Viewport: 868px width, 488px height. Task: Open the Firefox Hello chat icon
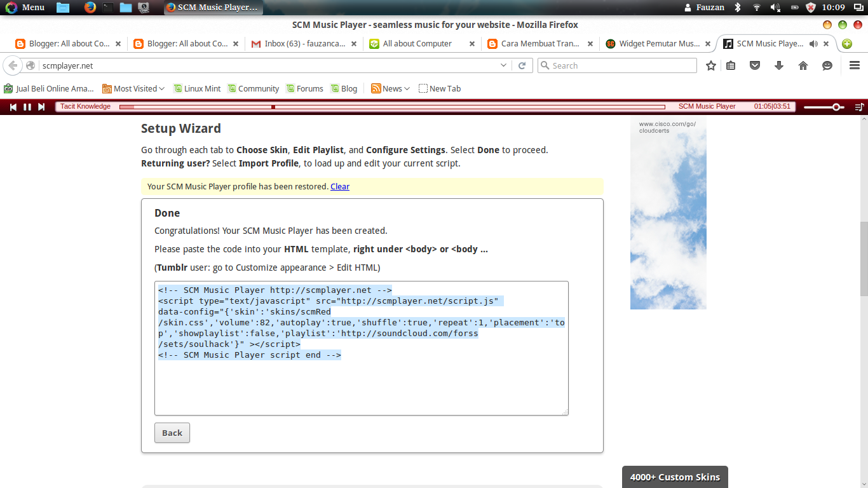827,65
